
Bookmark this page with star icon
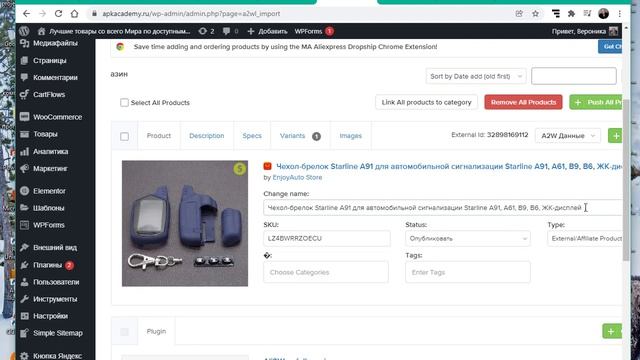click(535, 13)
